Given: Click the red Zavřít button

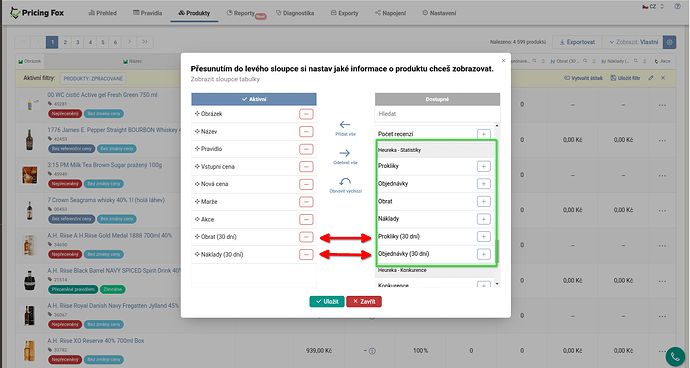Looking at the screenshot, I should tap(364, 302).
